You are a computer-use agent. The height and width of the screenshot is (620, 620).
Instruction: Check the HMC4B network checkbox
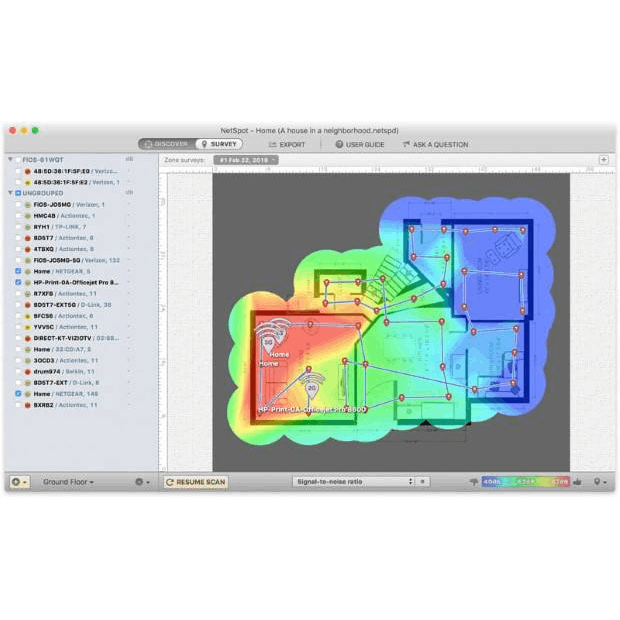click(x=18, y=215)
